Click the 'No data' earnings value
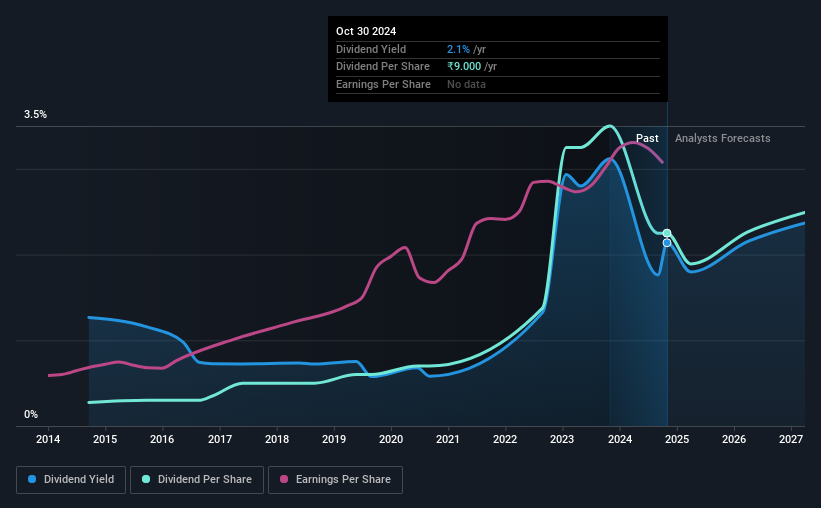Image resolution: width=821 pixels, height=508 pixels. 466,84
